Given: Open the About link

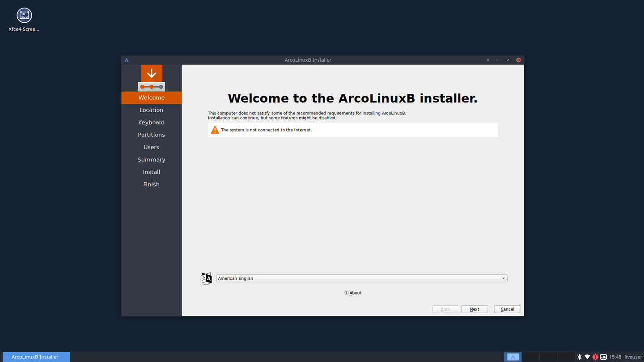Looking at the screenshot, I should pos(353,293).
